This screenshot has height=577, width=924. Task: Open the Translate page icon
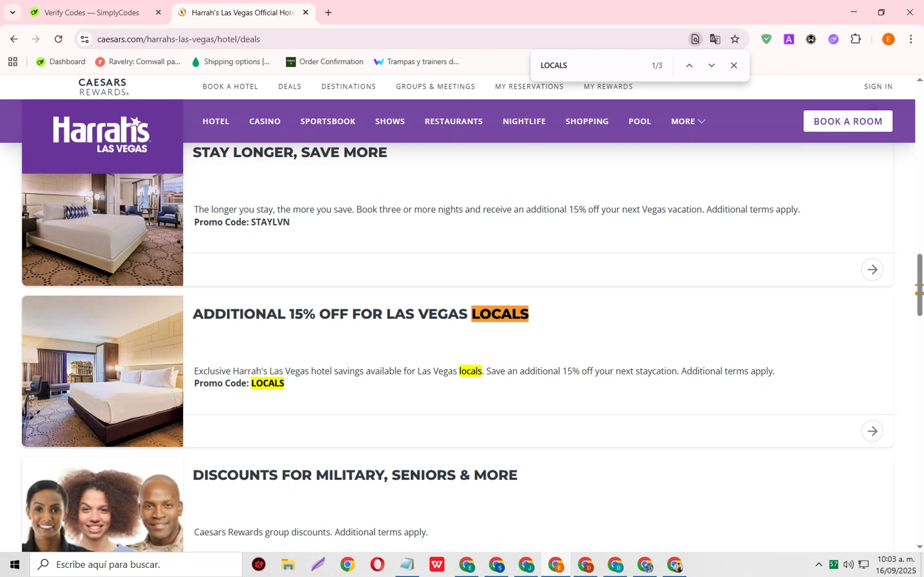[x=715, y=39]
